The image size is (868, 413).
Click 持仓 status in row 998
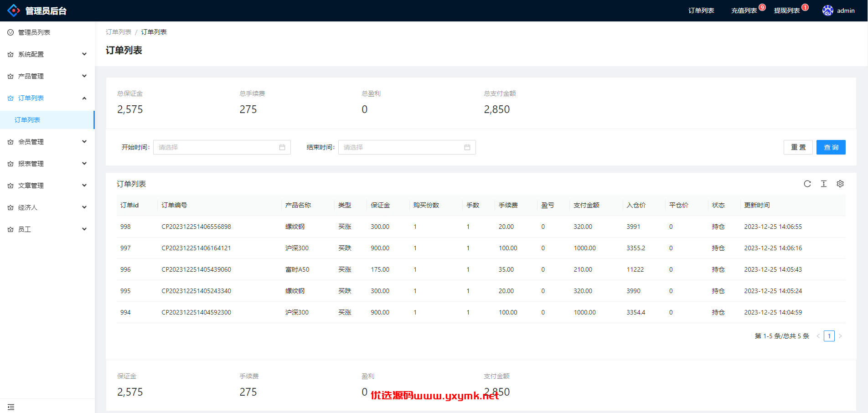[718, 227]
